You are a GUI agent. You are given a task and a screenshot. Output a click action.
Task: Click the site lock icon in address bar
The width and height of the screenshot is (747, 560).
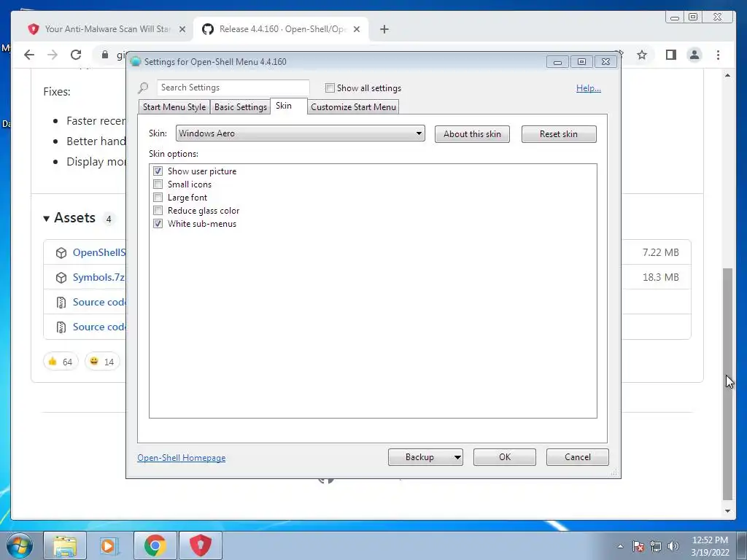[105, 55]
